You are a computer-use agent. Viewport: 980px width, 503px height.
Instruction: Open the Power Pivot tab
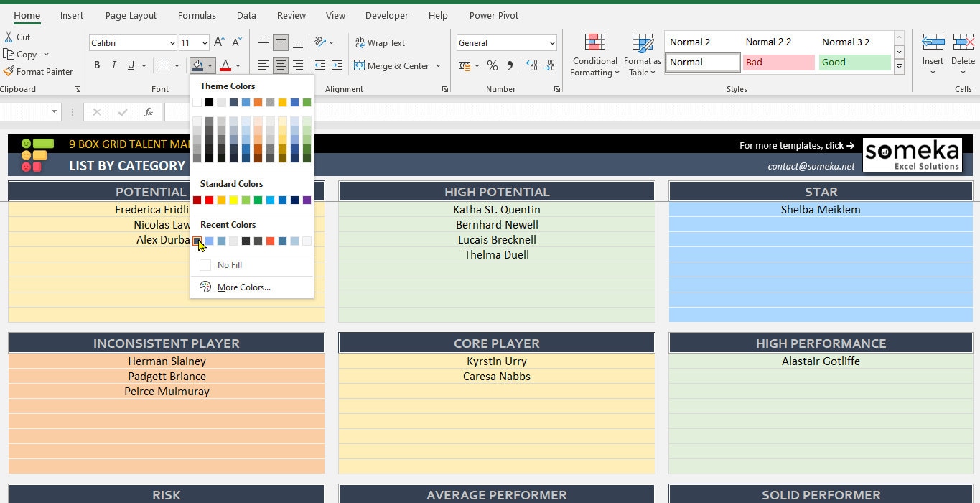[493, 15]
